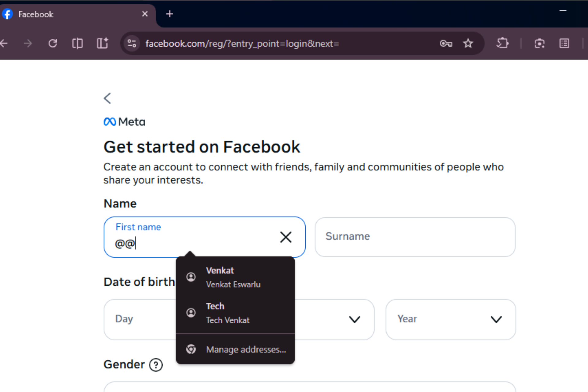588x392 pixels.
Task: Click the facebook.com/reg URL in the address bar
Action: tap(242, 43)
